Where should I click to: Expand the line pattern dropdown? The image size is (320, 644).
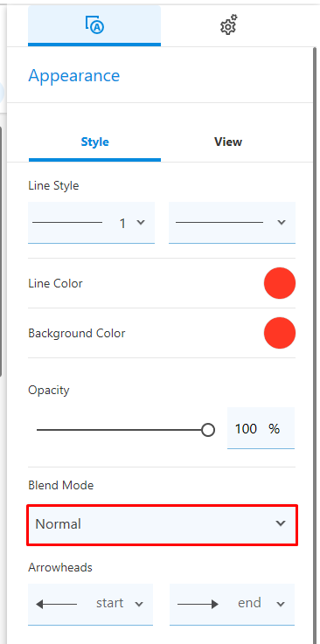tap(232, 223)
